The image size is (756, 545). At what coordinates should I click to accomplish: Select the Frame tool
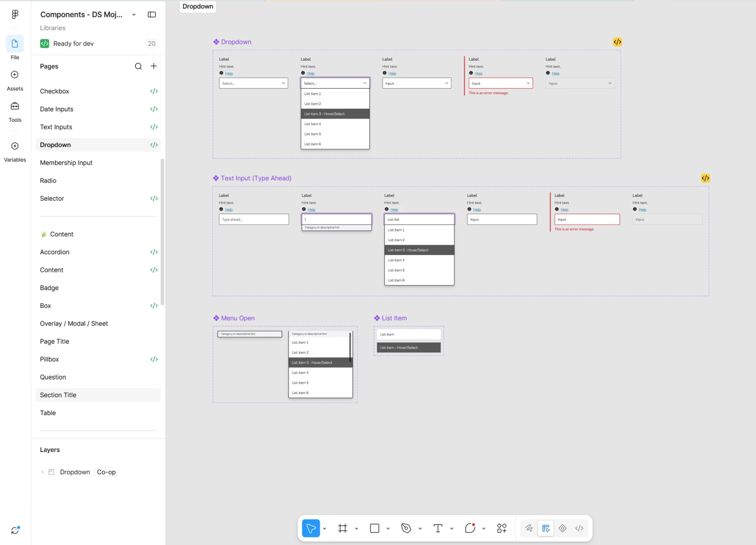pos(343,528)
